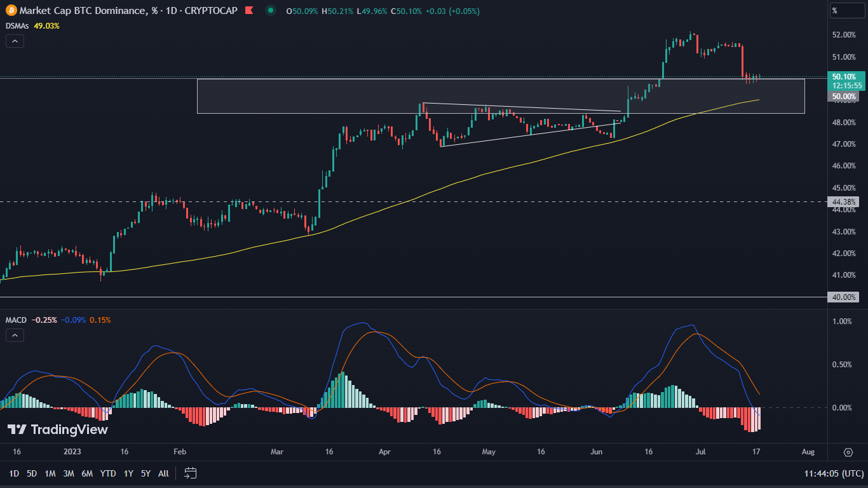Click the MACD signal value 0.15%
This screenshot has width=868, height=488.
click(x=100, y=320)
